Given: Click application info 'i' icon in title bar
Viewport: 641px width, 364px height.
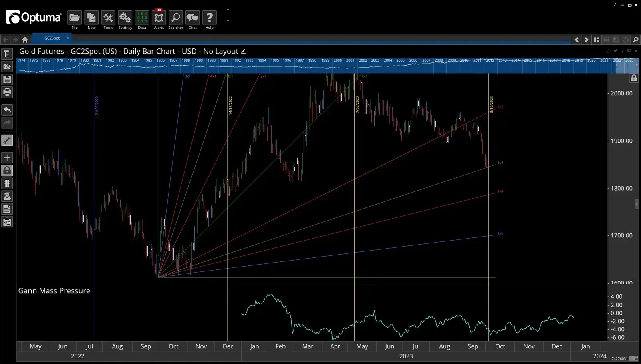Looking at the screenshot, I should [x=615, y=5].
